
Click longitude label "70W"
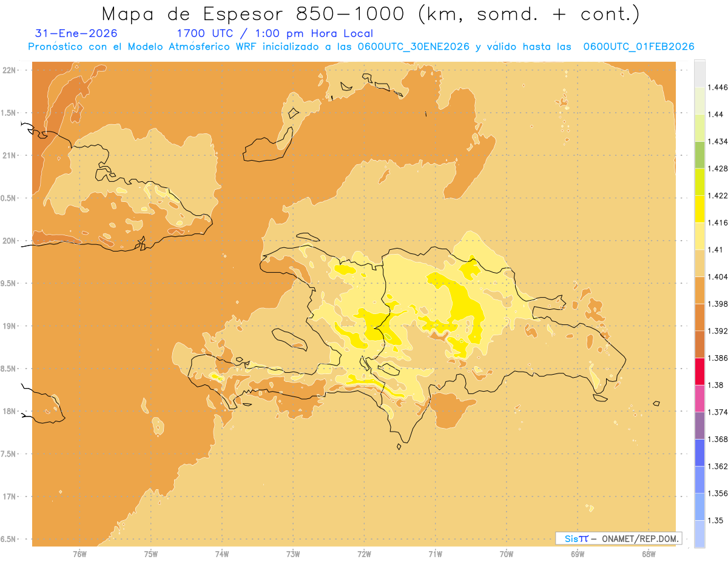tap(507, 554)
